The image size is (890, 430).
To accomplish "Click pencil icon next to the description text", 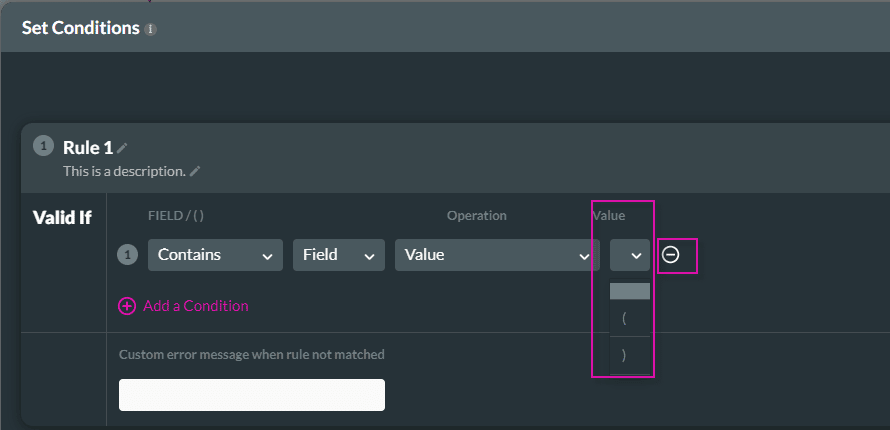I will 195,172.
